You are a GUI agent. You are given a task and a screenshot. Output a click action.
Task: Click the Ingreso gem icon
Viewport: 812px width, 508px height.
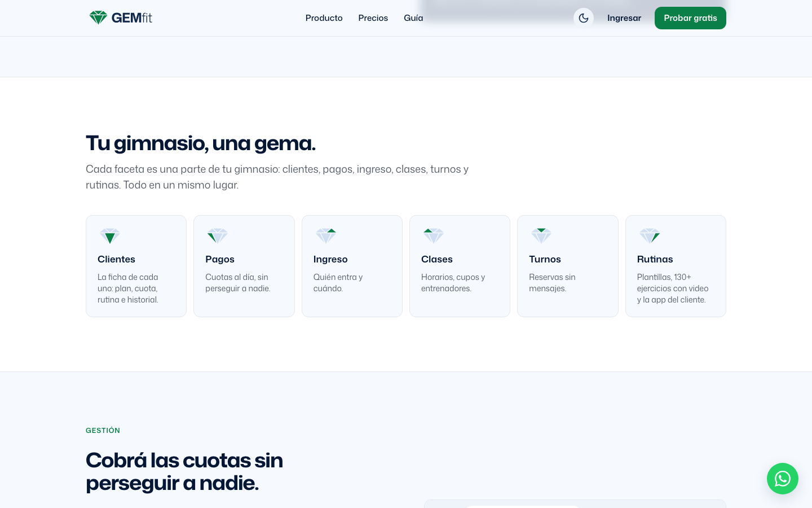tap(326, 236)
